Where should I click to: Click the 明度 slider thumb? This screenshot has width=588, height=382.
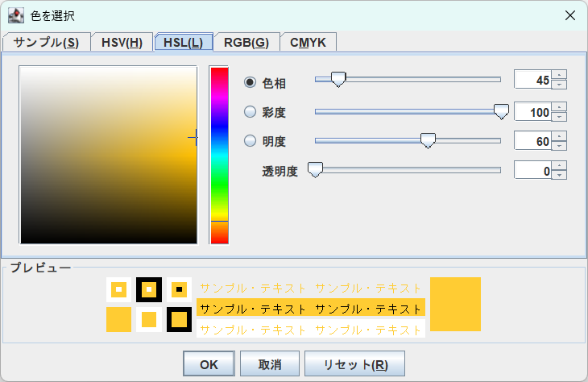428,141
